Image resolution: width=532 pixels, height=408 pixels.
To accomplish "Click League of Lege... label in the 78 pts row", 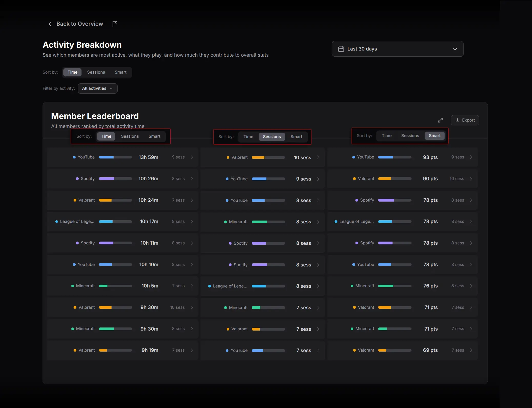I will (356, 222).
